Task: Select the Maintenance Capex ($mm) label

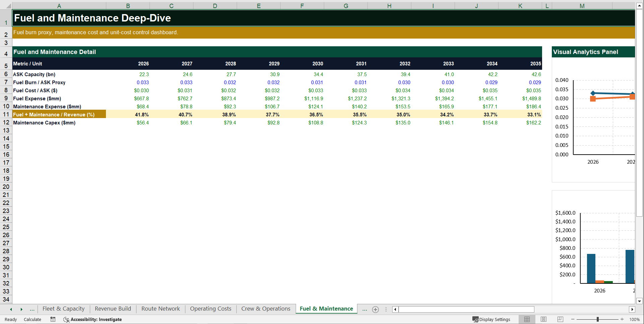Action: (x=59, y=123)
